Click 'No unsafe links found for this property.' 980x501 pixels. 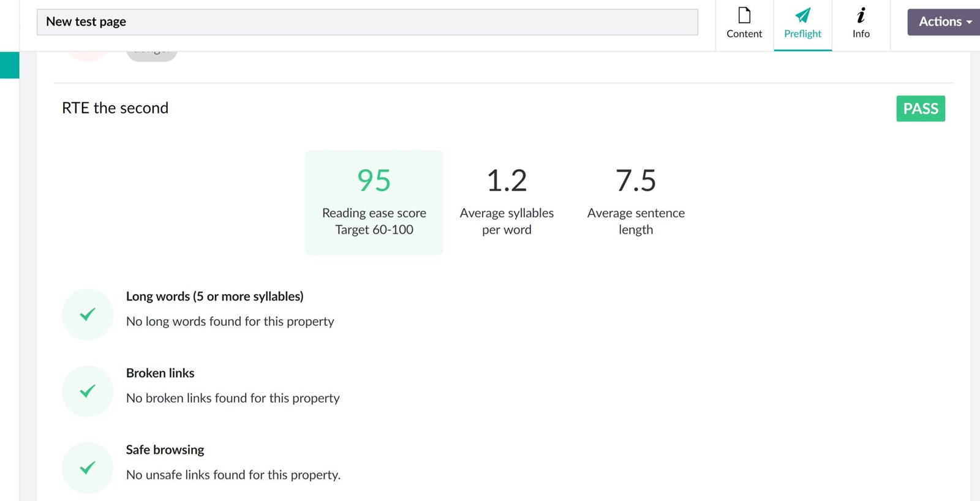(x=233, y=475)
